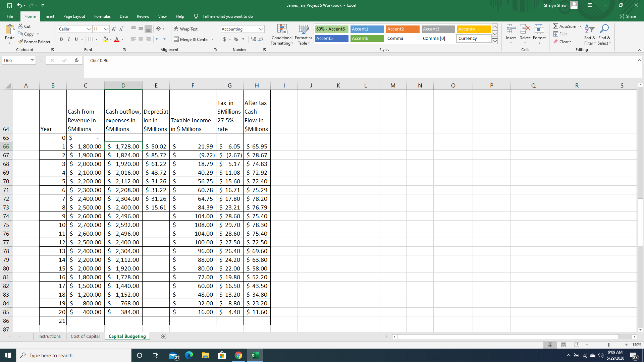Open the Name Box dropdown arrow
The width and height of the screenshot is (644, 362).
coord(32,60)
